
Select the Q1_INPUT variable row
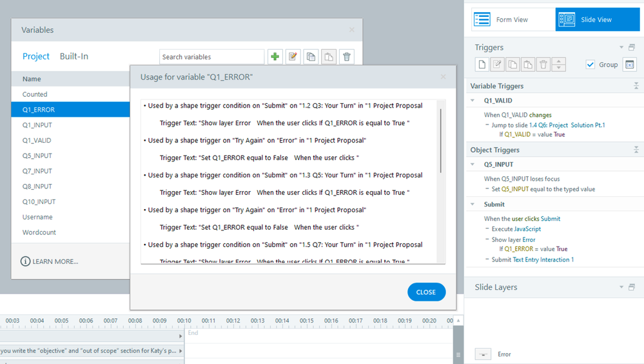coord(71,125)
